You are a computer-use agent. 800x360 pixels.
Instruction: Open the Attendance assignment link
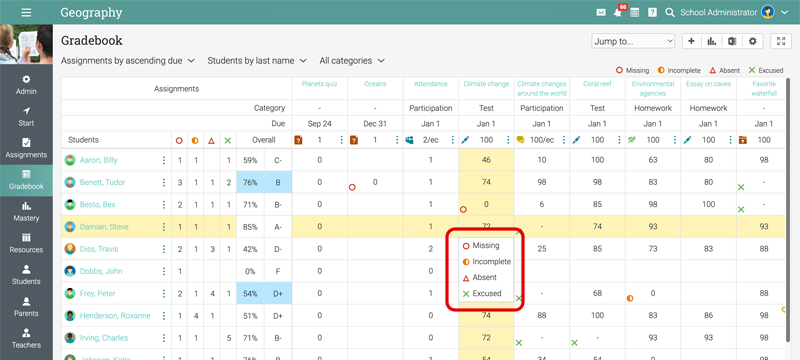(x=431, y=84)
